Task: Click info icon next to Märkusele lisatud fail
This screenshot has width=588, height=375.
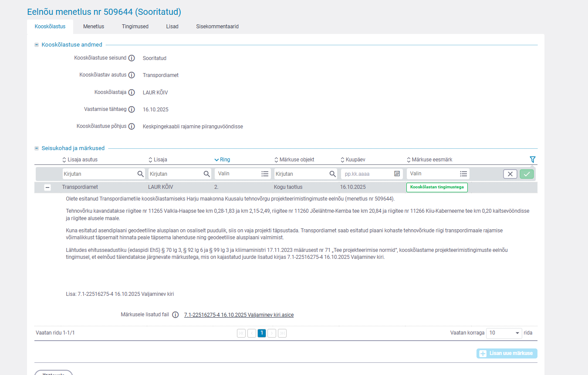Action: pos(176,315)
